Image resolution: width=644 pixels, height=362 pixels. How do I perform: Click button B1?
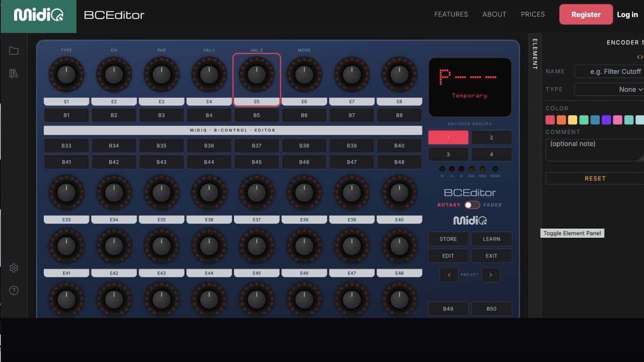coord(67,115)
